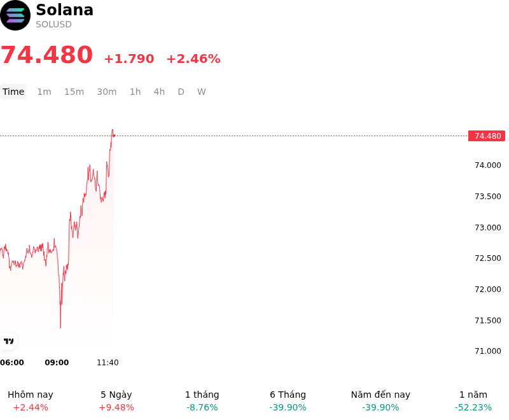Choose the Năm đến nay range
This screenshot has height=420, width=509.
[x=380, y=401]
